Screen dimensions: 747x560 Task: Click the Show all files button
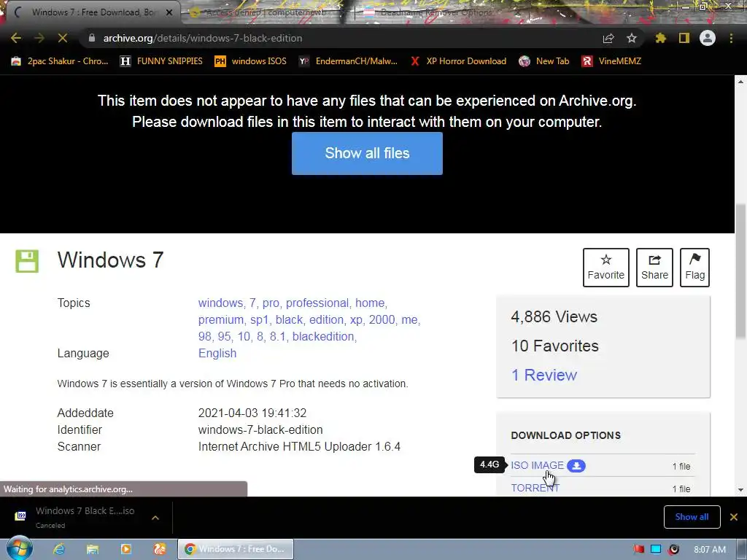point(367,153)
